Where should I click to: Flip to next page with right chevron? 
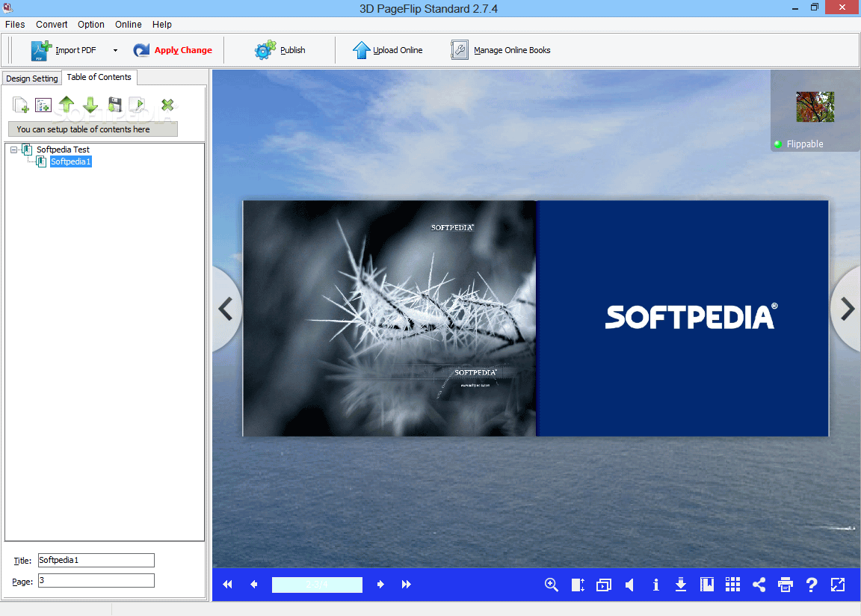point(848,309)
